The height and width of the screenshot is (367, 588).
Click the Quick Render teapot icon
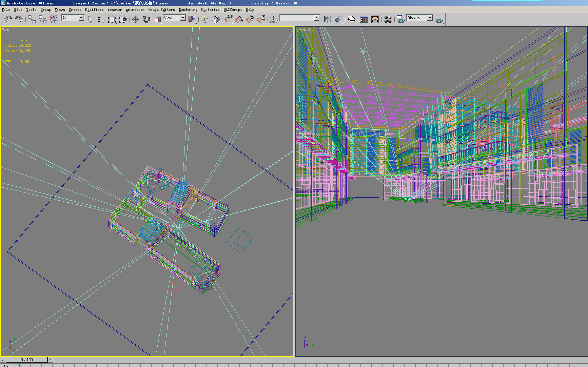coord(439,20)
